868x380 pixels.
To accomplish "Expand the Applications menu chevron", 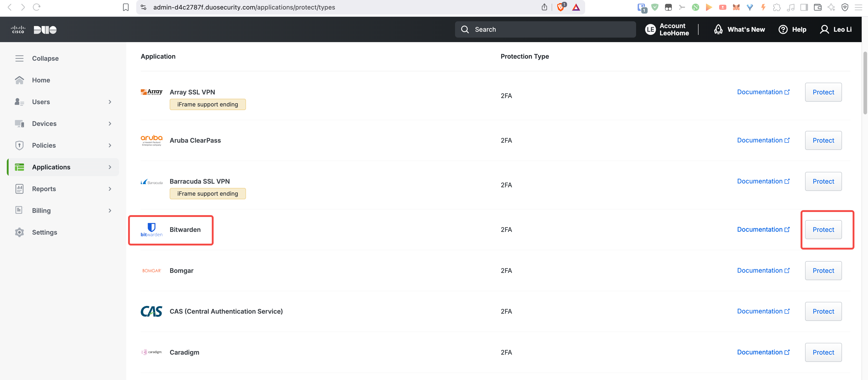I will [x=110, y=167].
